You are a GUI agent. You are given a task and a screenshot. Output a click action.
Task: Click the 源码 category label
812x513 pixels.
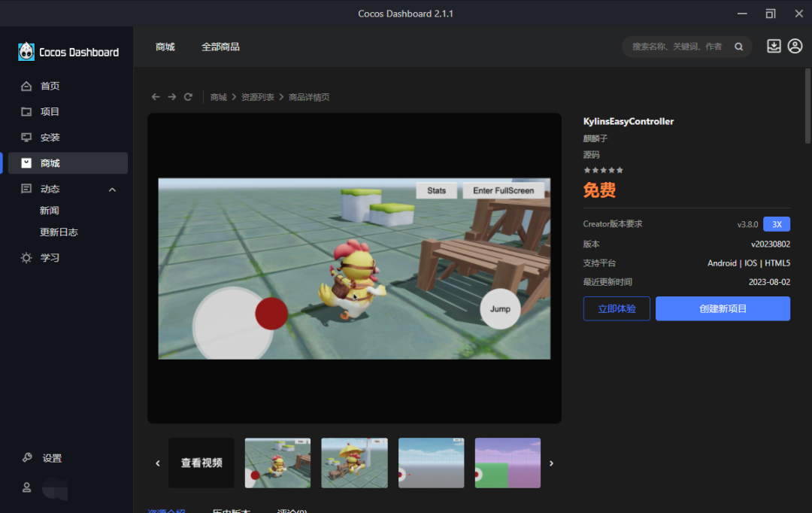(x=592, y=154)
